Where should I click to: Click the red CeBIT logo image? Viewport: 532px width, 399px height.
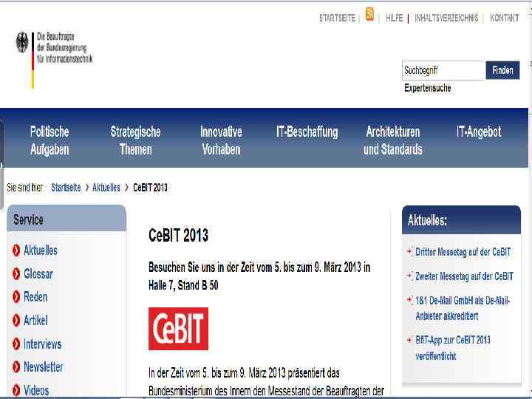point(179,329)
